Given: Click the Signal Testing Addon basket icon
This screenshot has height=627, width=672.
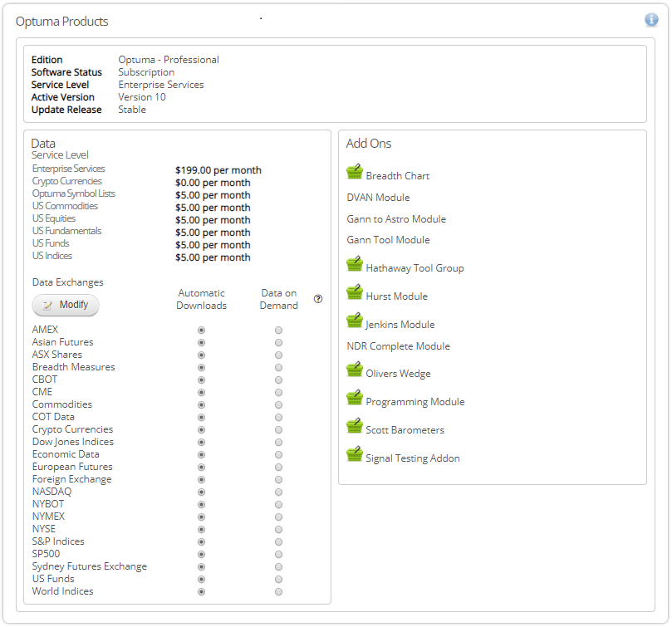Looking at the screenshot, I should pos(355,455).
